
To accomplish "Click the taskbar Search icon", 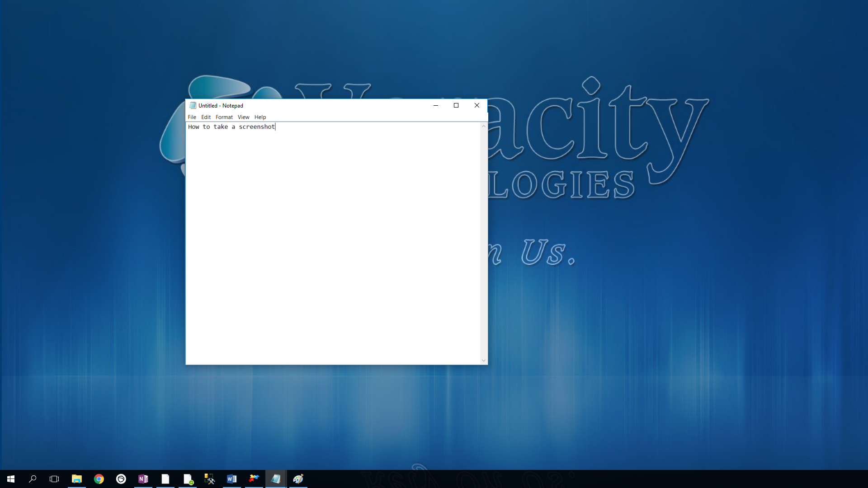I will [x=33, y=479].
